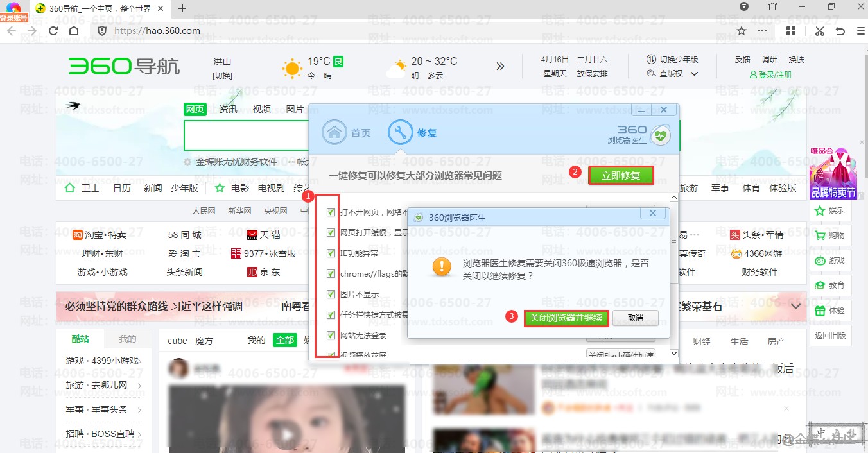Toggle the 图片不显示 checkbox

[331, 294]
